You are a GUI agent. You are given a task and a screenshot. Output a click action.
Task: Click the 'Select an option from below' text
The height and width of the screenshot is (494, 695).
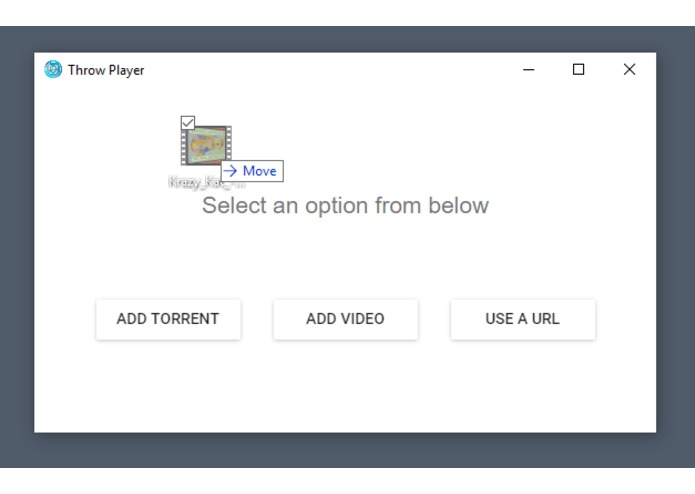pos(345,206)
